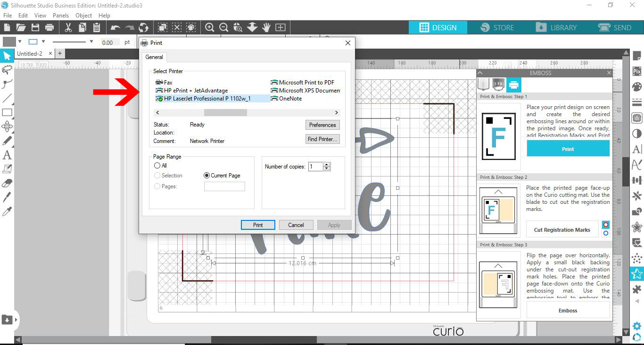The height and width of the screenshot is (345, 644).
Task: Click the blue line color swatch
Action: coord(33,42)
